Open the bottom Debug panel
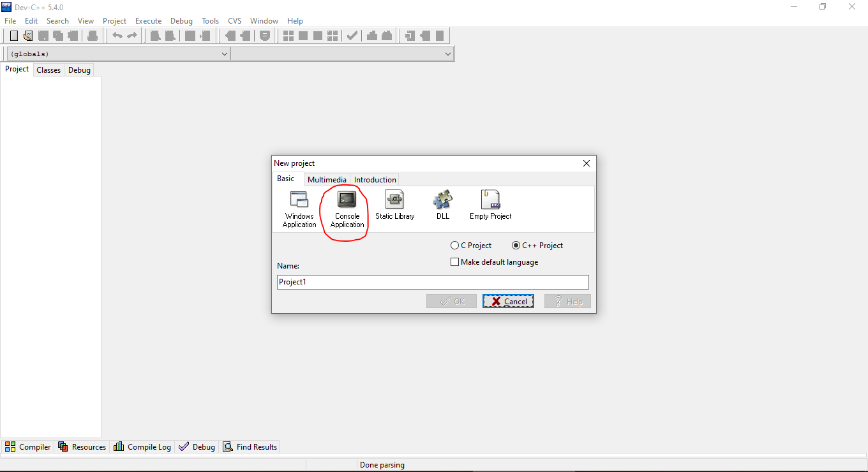The image size is (868, 472). (197, 447)
